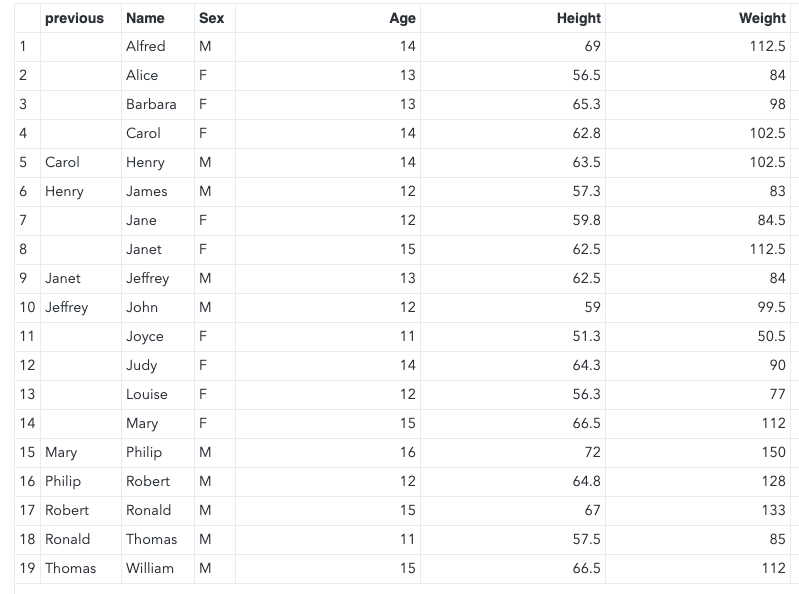
Task: Click the Age cell showing 16
Action: coord(407,452)
